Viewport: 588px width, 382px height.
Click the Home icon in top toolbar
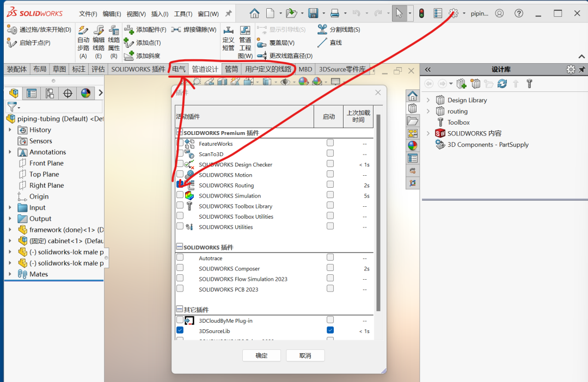click(255, 14)
